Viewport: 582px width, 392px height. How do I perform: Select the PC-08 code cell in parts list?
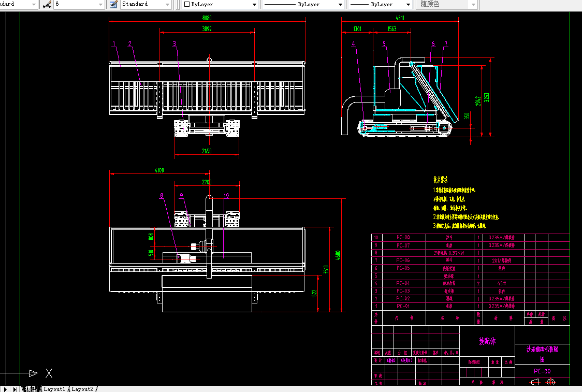tap(403, 237)
